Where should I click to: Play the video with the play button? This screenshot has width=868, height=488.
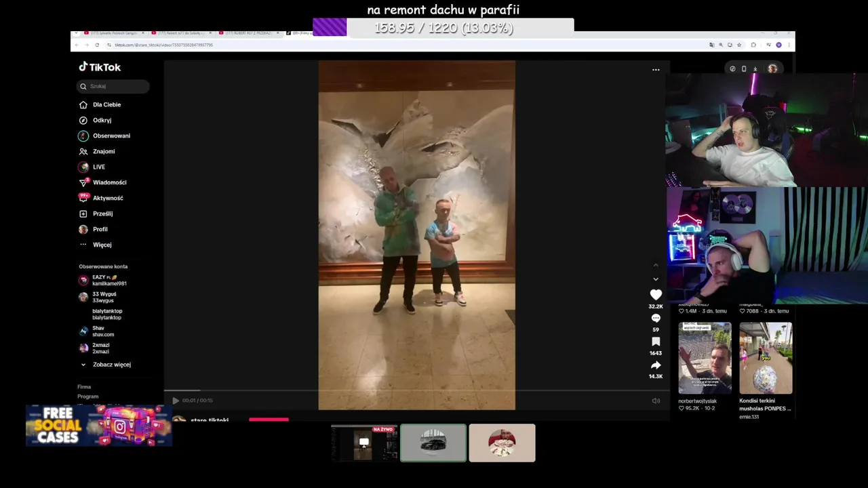(176, 401)
